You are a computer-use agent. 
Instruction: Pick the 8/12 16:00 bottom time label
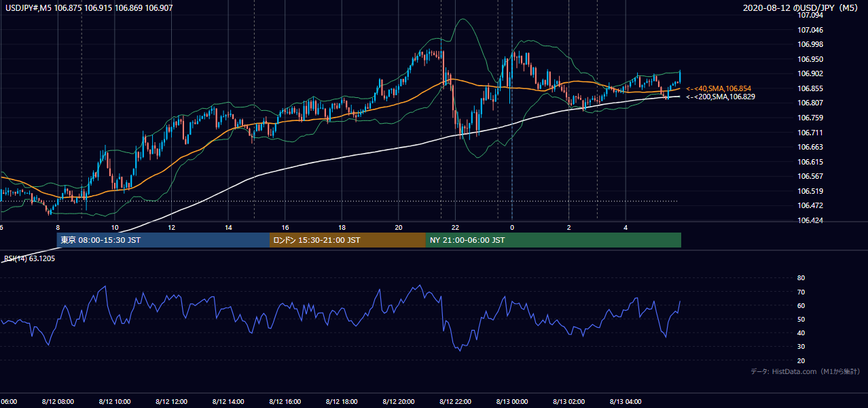(285, 402)
